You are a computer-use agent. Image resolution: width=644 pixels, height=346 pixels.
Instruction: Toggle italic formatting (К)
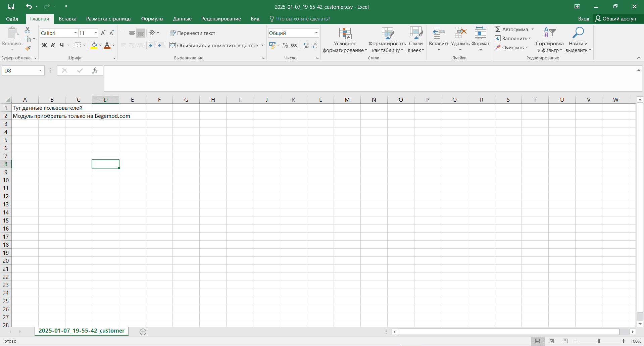(53, 45)
